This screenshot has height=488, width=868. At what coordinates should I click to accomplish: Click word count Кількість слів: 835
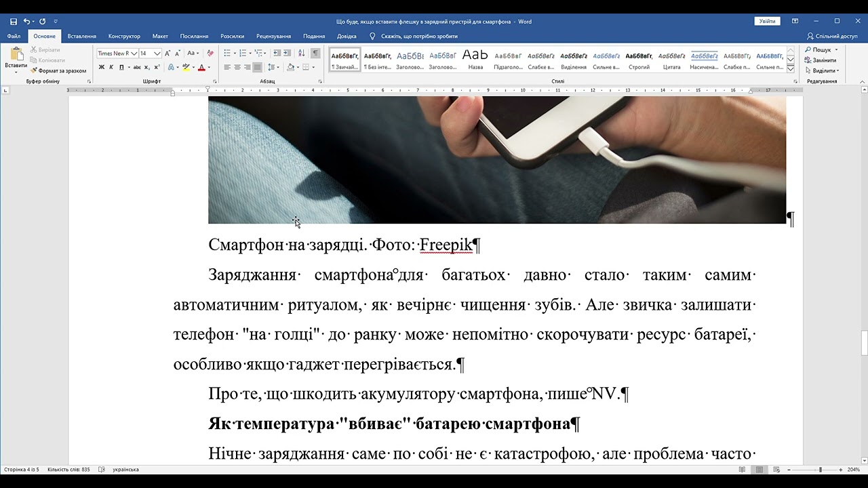click(68, 469)
